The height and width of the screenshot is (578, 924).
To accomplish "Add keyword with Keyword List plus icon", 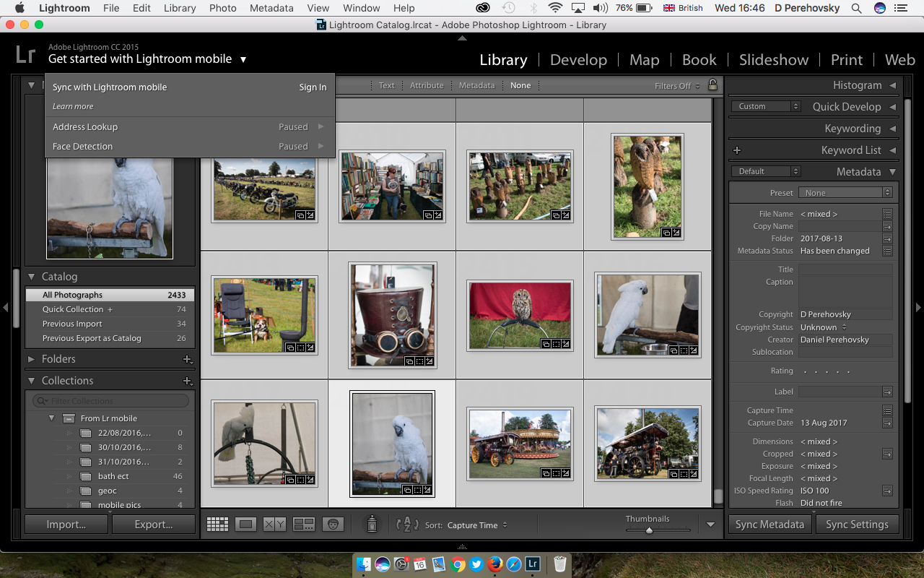I will [x=737, y=150].
